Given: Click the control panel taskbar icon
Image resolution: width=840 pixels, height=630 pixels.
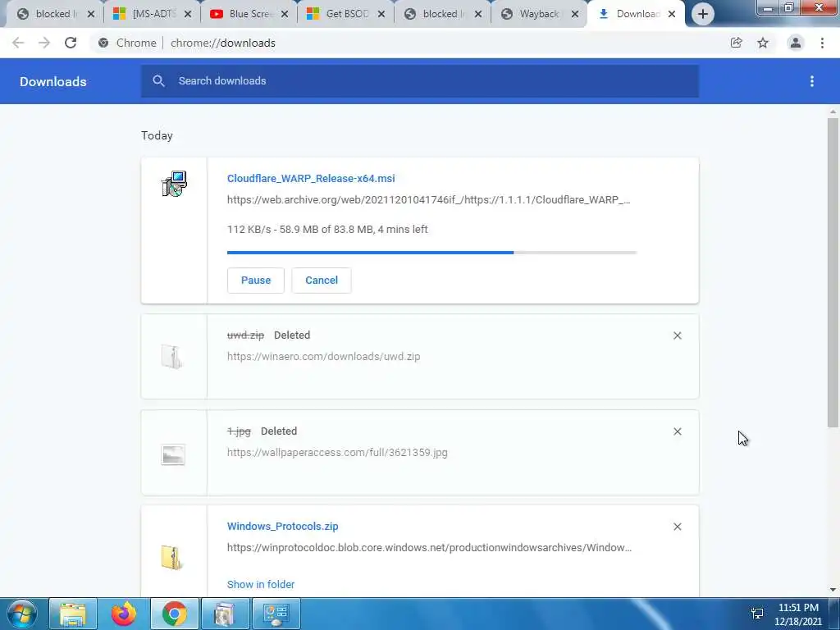Looking at the screenshot, I should (276, 614).
